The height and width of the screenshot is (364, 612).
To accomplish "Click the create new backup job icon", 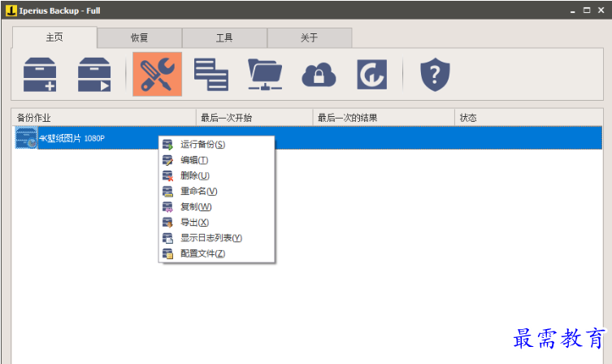I will click(40, 75).
